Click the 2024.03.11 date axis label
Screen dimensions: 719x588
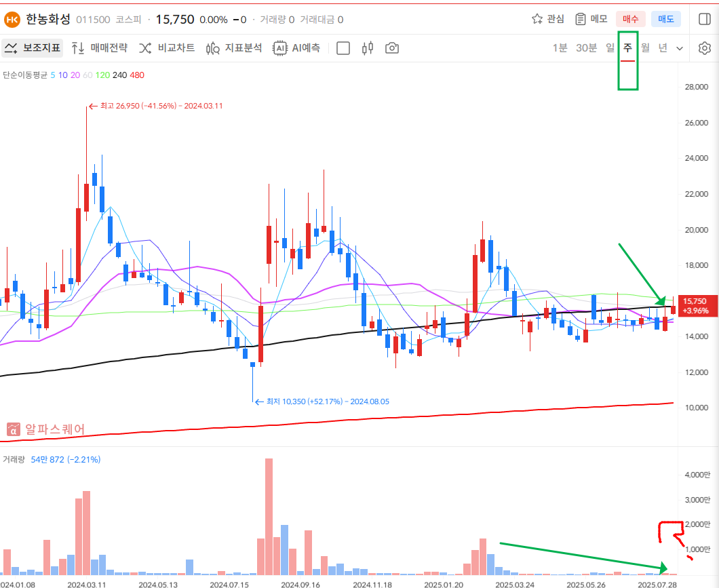point(87,585)
